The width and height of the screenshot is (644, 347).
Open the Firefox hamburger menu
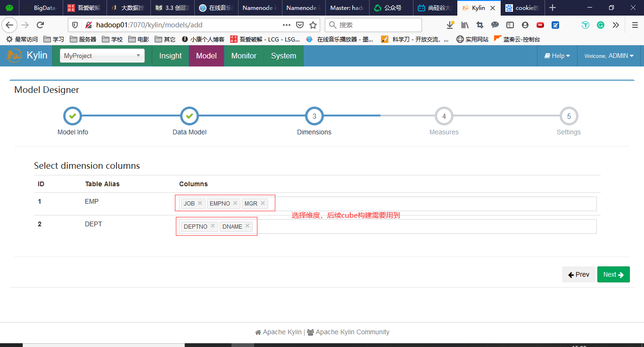(635, 25)
